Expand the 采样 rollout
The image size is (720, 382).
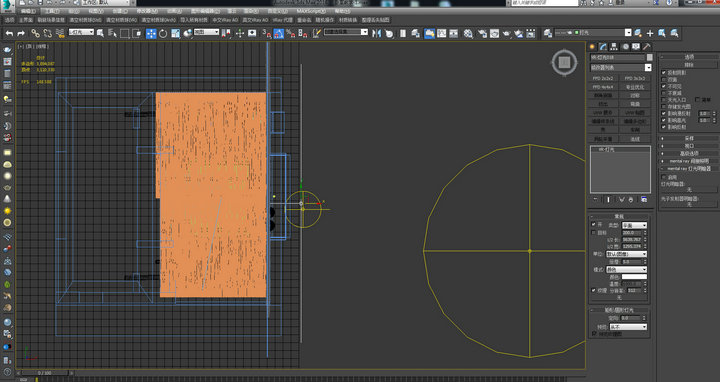point(689,138)
